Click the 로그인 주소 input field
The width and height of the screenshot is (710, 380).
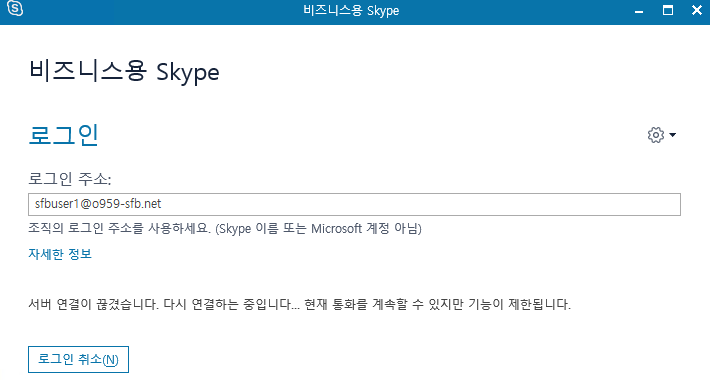pos(354,204)
